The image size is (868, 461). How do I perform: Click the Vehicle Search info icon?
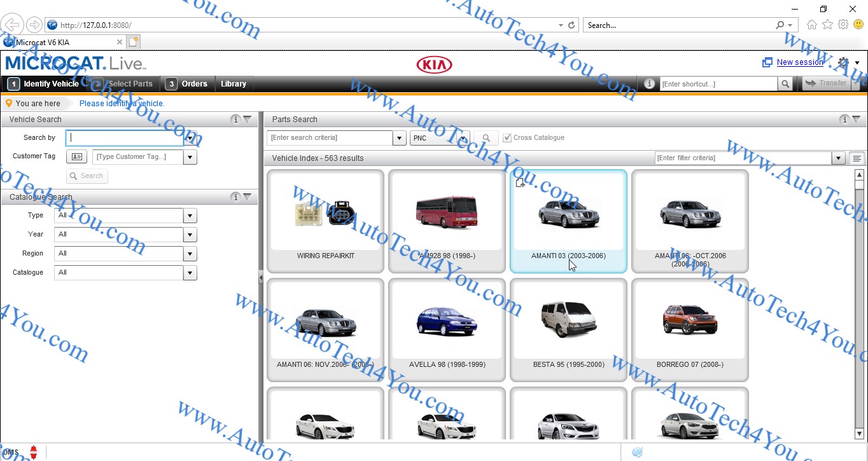235,120
